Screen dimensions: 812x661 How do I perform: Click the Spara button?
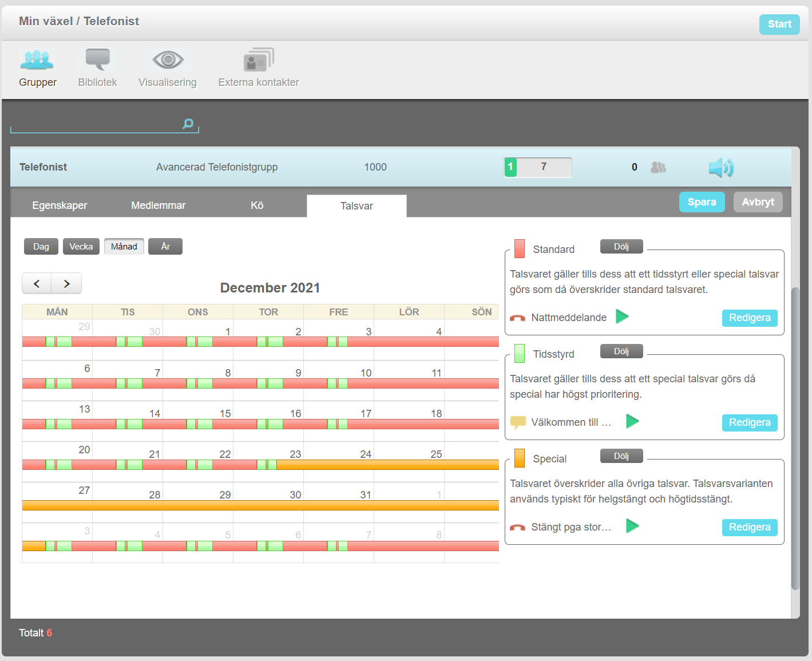[702, 202]
